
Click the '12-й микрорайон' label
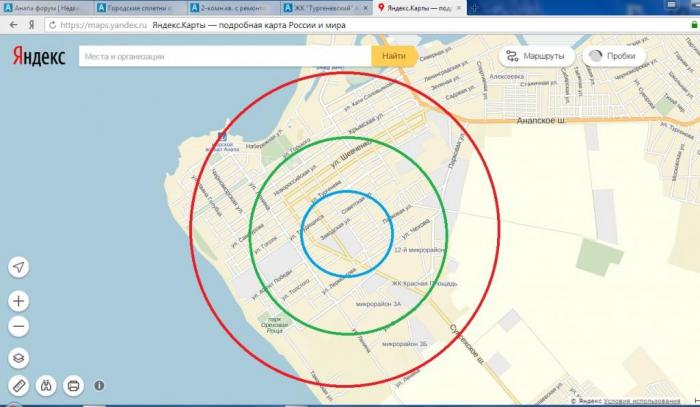[x=419, y=250]
